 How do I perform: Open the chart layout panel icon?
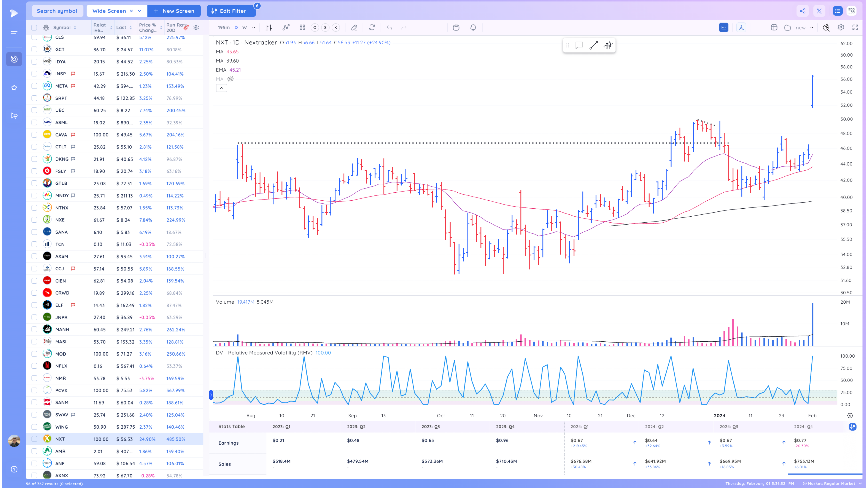tap(774, 28)
